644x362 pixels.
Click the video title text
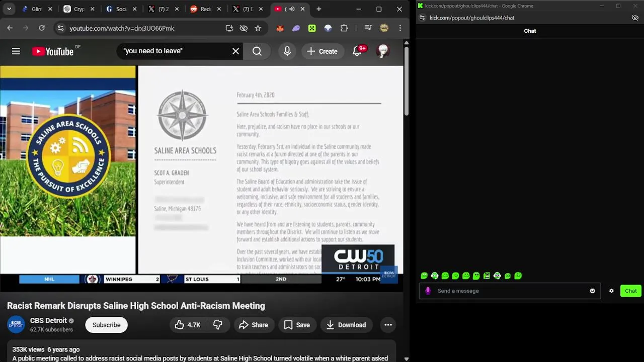pyautogui.click(x=136, y=306)
